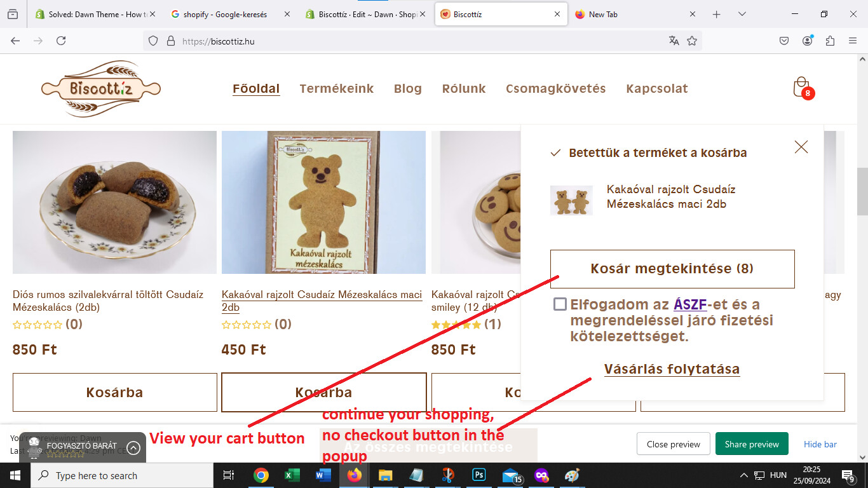
Task: Open the Extensions puzzle icon
Action: tap(830, 41)
